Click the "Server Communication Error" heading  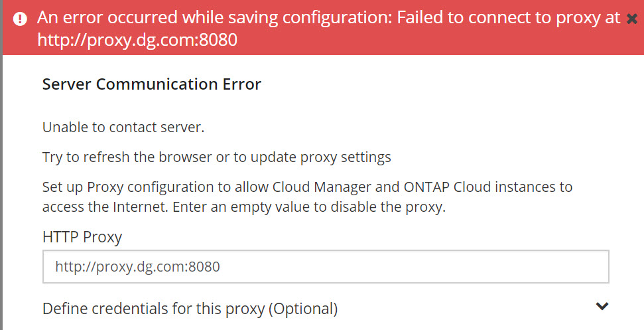pyautogui.click(x=151, y=84)
